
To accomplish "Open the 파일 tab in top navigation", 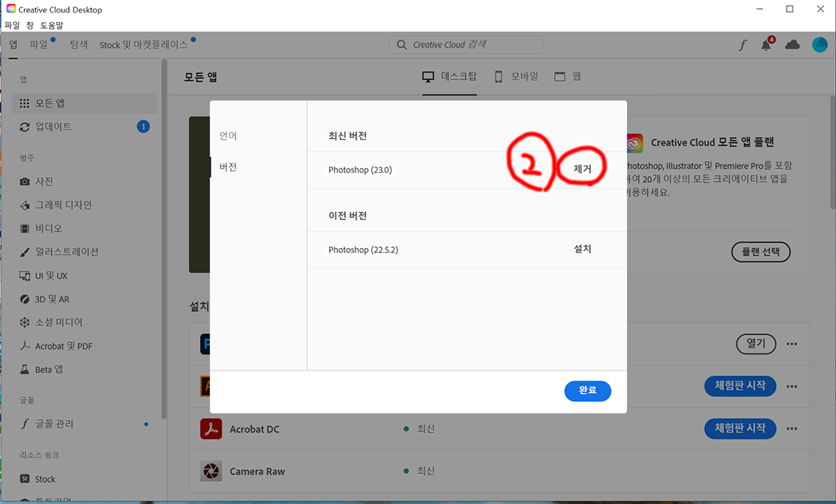I will pos(38,45).
